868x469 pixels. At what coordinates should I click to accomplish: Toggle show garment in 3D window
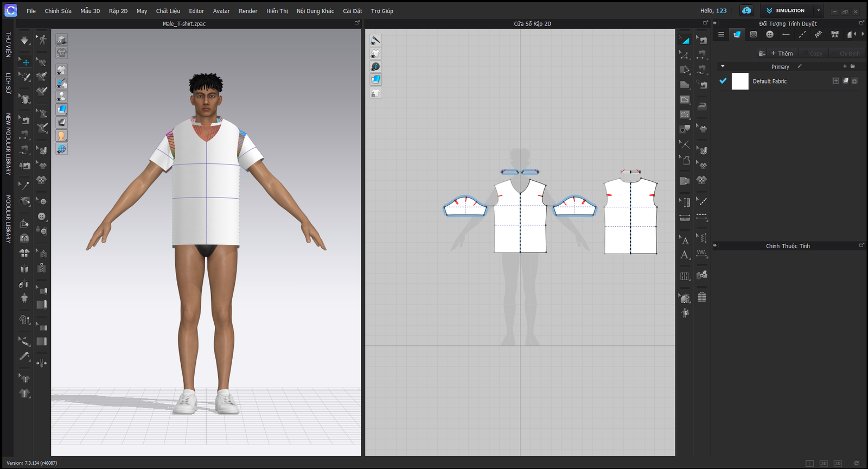62,70
